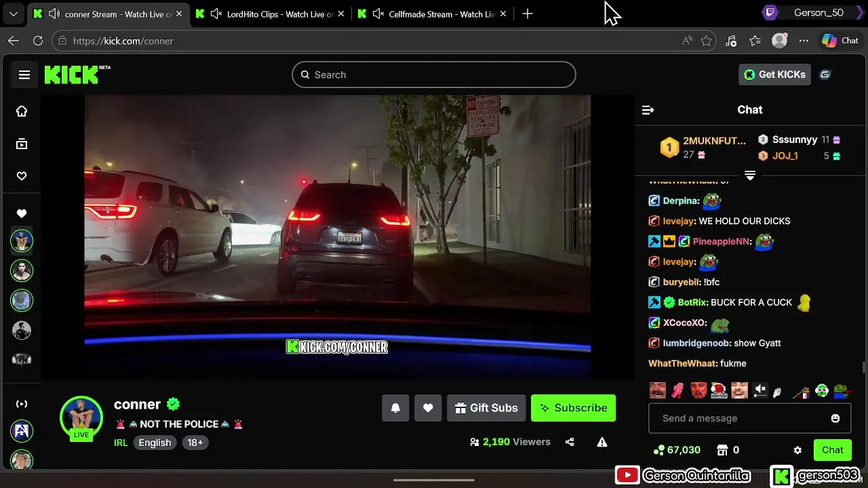Screen dimensions: 868x488
Task: Click the English language tag
Action: coord(155,443)
